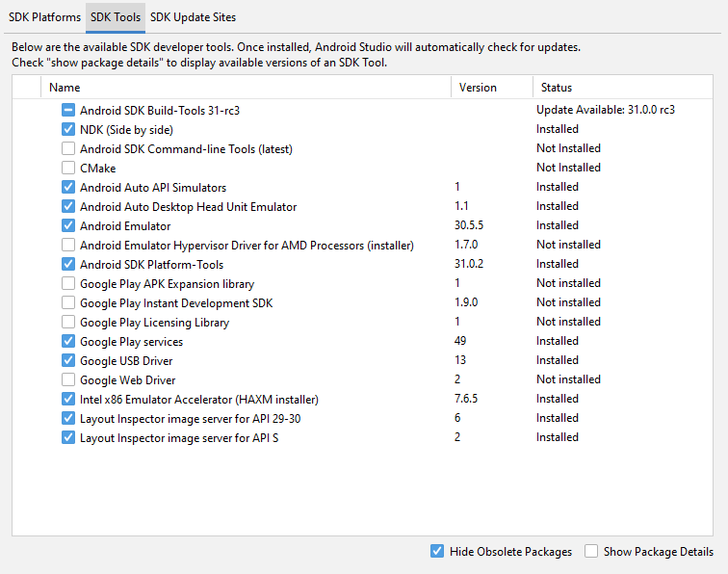The width and height of the screenshot is (728, 574).
Task: Select the 'Google Play Licensing Library' row name
Action: pyautogui.click(x=155, y=323)
